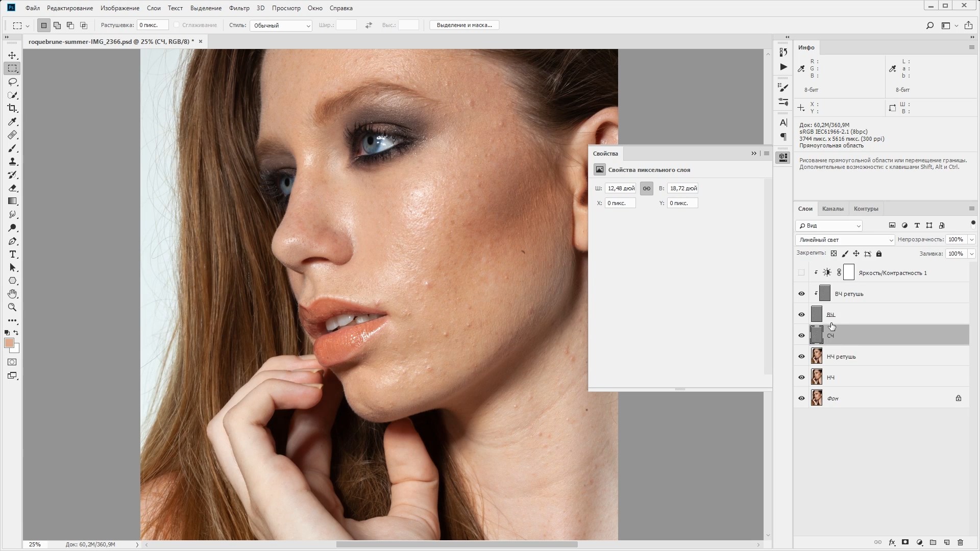Image resolution: width=980 pixels, height=551 pixels.
Task: Open the Непрозрачность opacity dropdown arrow
Action: click(x=971, y=239)
